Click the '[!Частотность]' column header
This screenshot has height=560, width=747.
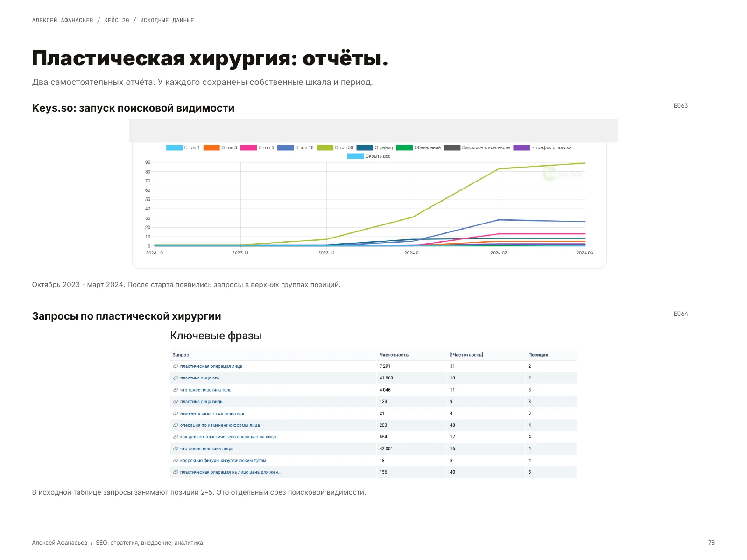pyautogui.click(x=466, y=355)
